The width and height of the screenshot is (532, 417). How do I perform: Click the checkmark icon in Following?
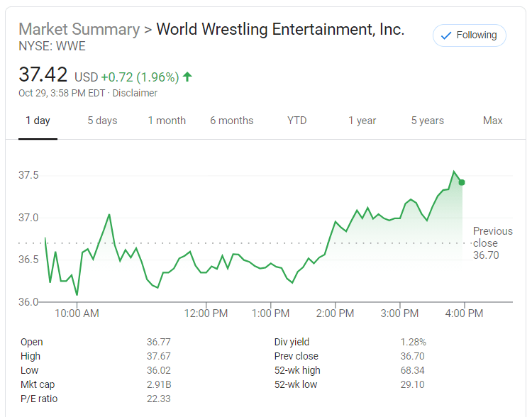point(446,35)
